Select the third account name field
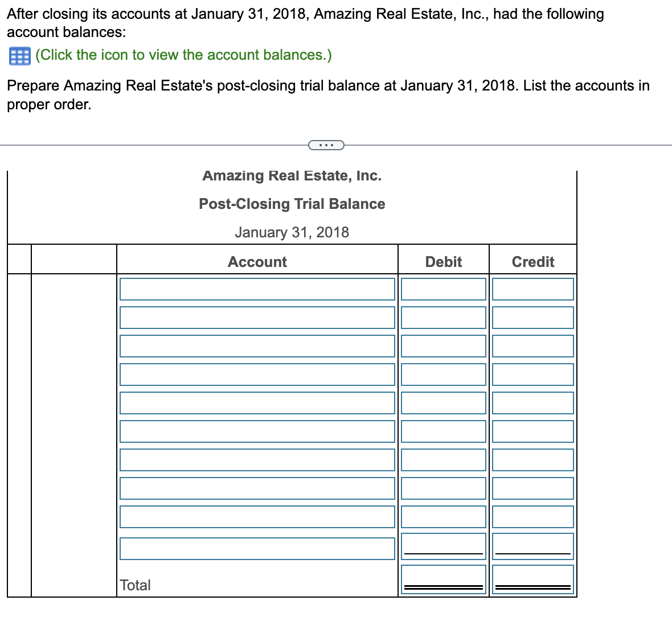672x617 pixels. coord(257,345)
